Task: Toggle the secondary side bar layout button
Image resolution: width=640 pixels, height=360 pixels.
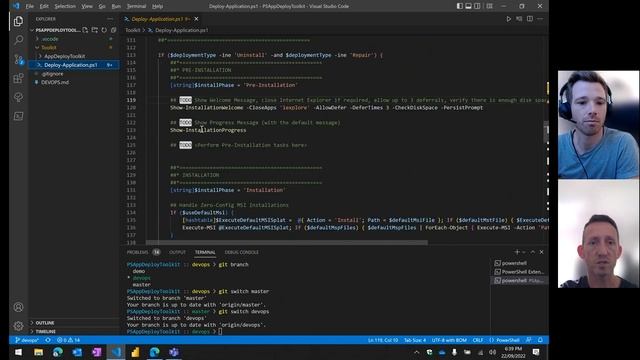Action: pos(477,6)
